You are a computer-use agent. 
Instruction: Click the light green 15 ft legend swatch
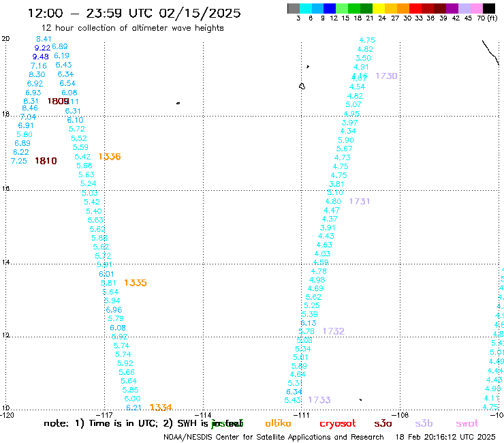(x=342, y=8)
